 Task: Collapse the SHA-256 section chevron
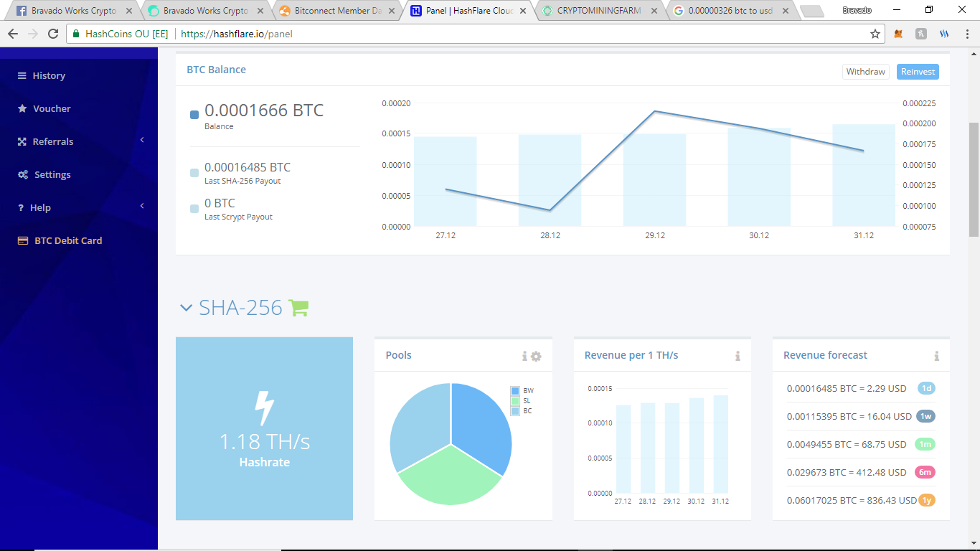click(x=186, y=308)
